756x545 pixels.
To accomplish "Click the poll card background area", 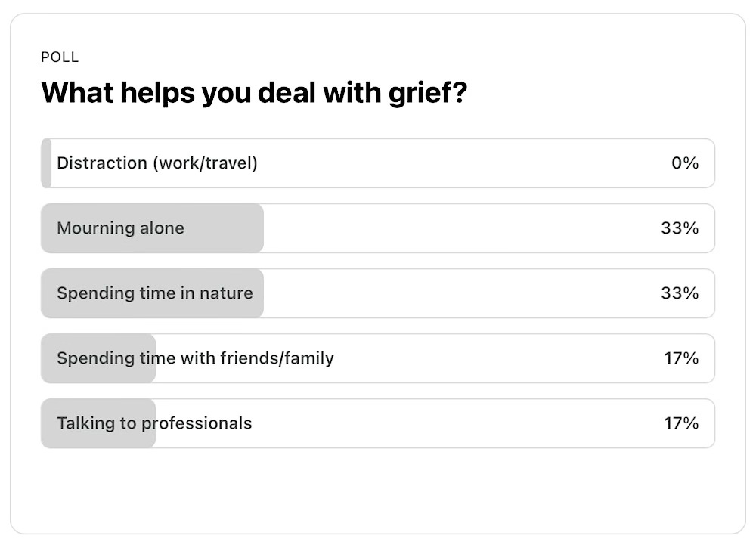I will (378, 491).
